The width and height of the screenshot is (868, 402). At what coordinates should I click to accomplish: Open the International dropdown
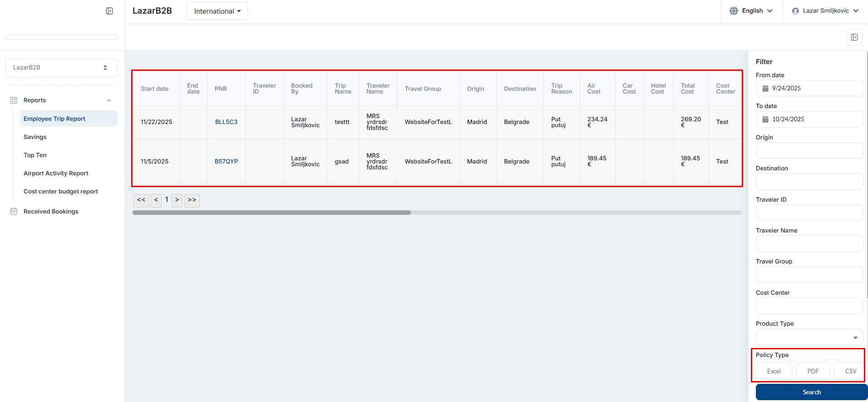coord(217,11)
